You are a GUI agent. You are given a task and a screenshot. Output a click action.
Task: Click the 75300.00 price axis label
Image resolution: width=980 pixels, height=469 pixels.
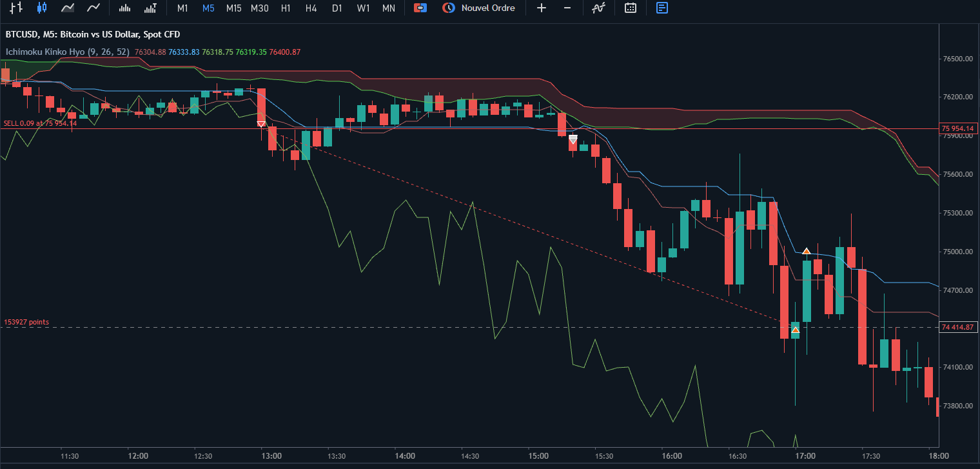[x=957, y=214]
